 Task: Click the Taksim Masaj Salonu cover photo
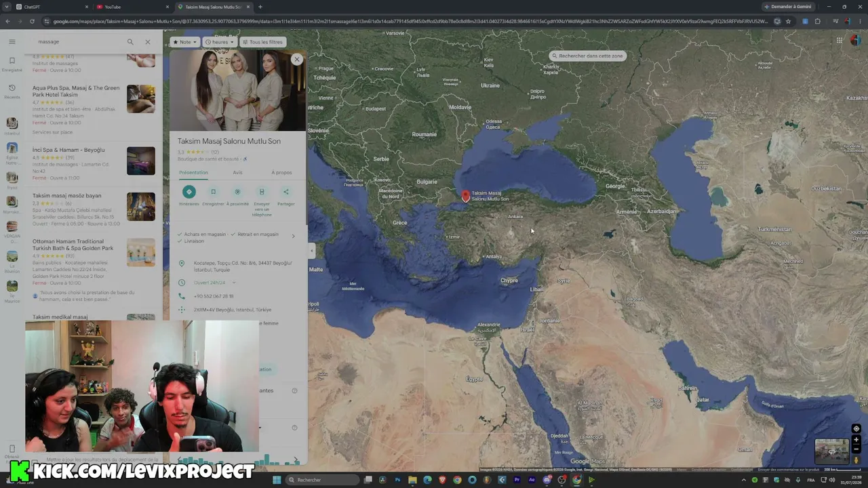(x=237, y=90)
